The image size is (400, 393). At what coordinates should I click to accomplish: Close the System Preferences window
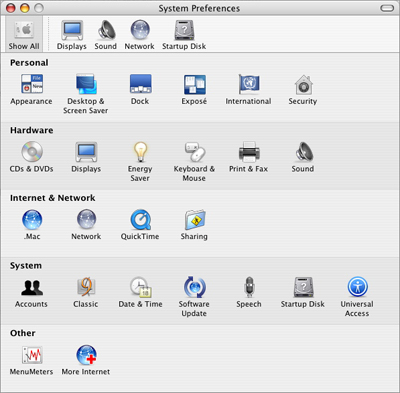[11, 8]
